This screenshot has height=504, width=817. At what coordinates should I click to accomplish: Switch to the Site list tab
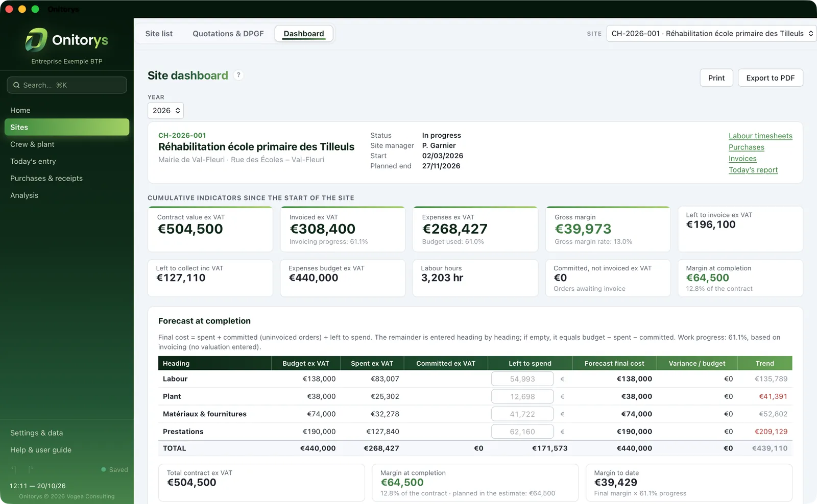point(159,34)
